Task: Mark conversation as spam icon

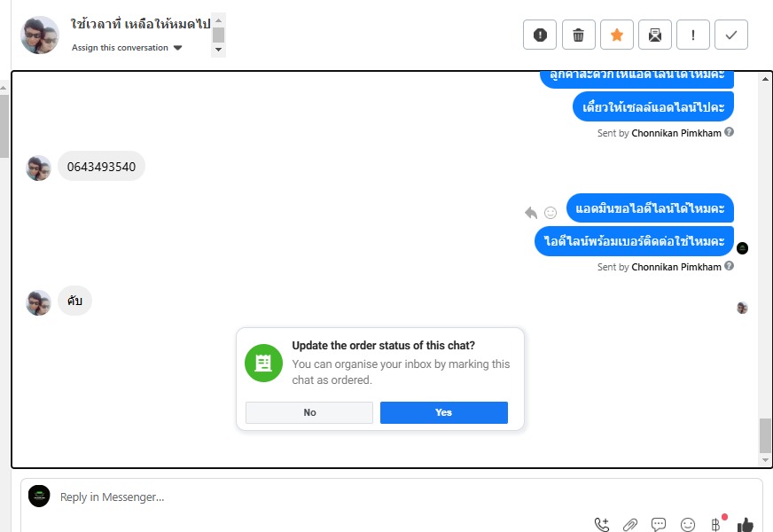Action: click(x=540, y=35)
